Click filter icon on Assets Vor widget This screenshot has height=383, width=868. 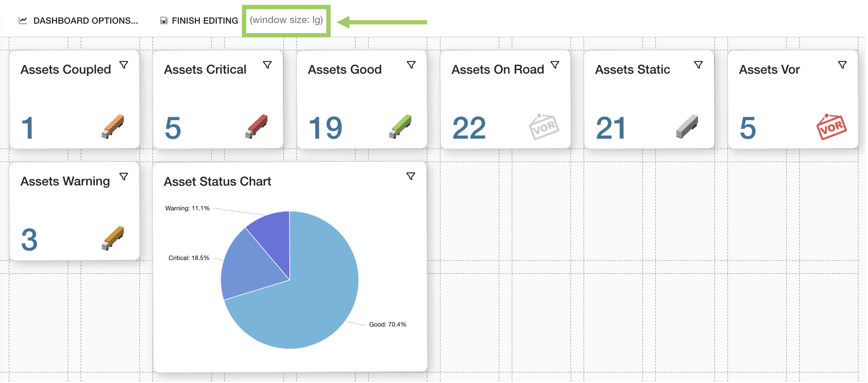click(842, 65)
